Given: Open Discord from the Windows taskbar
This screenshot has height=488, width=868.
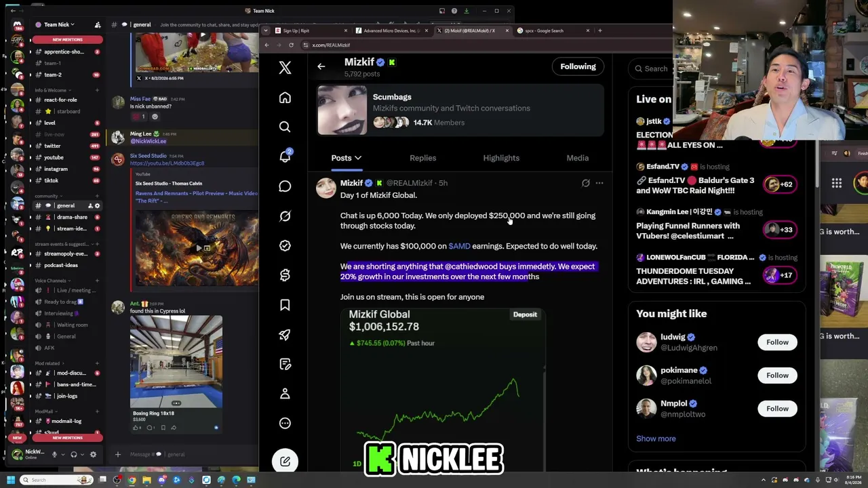Looking at the screenshot, I should point(161,480).
